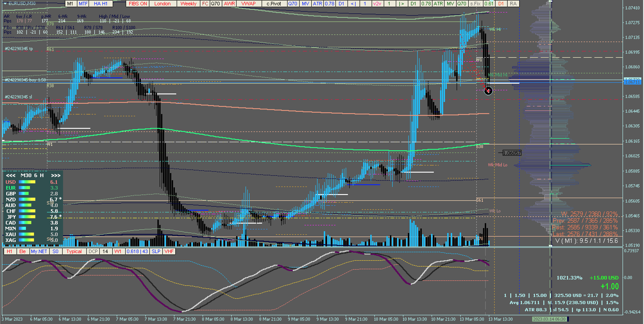
Task: Click the red trade arrow marker circle
Action: (488, 91)
